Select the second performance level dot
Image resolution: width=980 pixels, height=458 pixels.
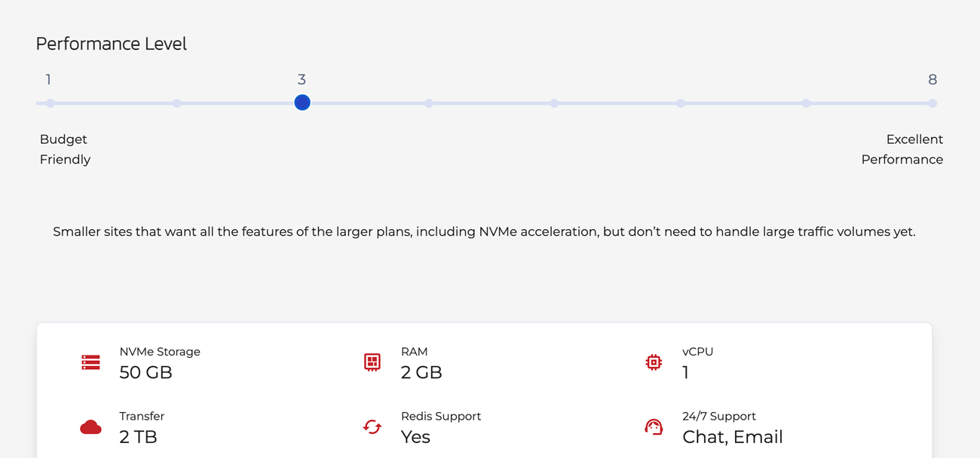point(176,103)
